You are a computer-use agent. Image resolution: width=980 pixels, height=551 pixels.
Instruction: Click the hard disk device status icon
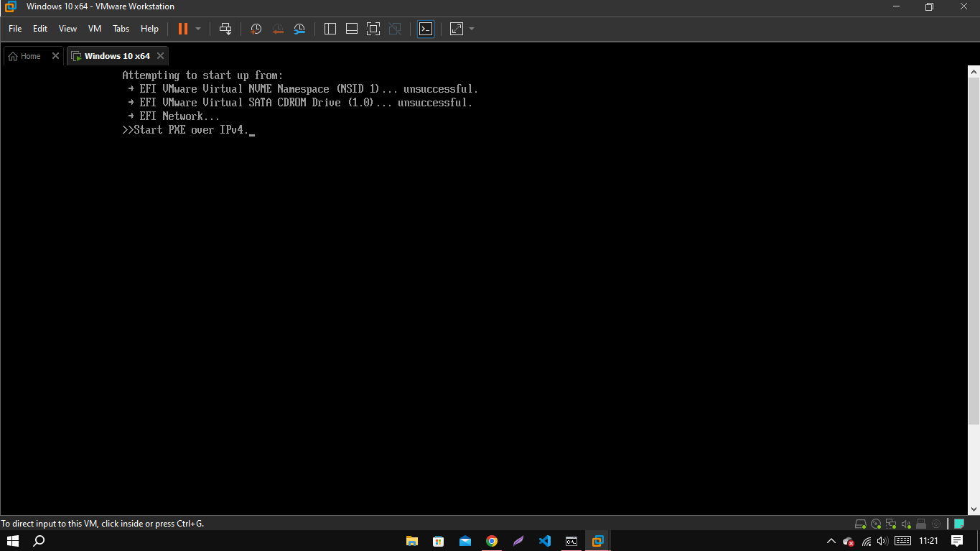point(861,524)
